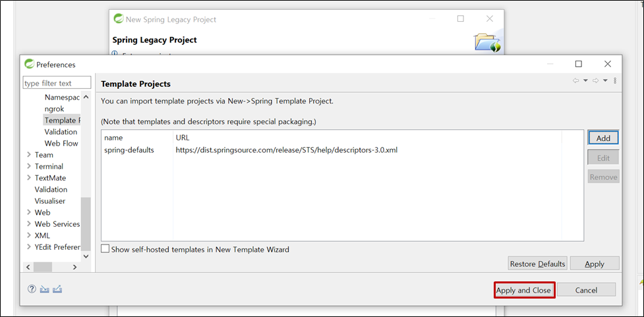644x317 pixels.
Task: Select the Web Flow tree item
Action: pos(61,143)
